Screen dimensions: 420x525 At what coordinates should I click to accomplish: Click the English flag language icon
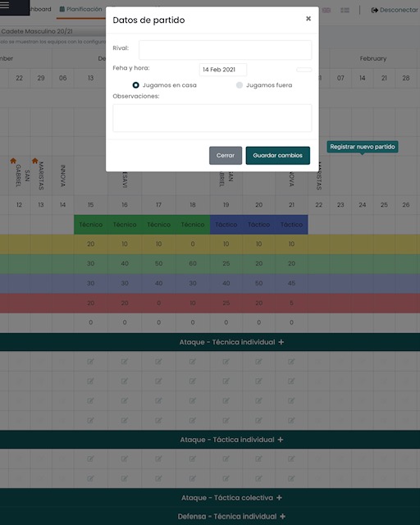[x=326, y=10]
